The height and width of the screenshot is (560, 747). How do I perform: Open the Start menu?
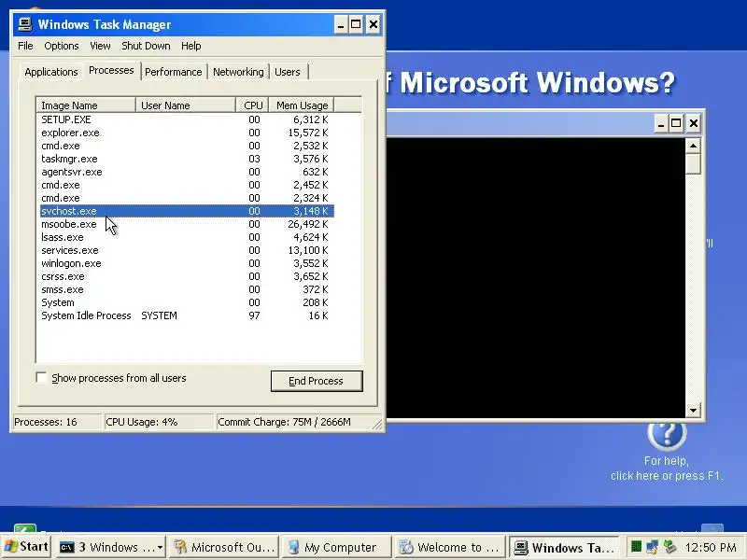click(x=26, y=547)
